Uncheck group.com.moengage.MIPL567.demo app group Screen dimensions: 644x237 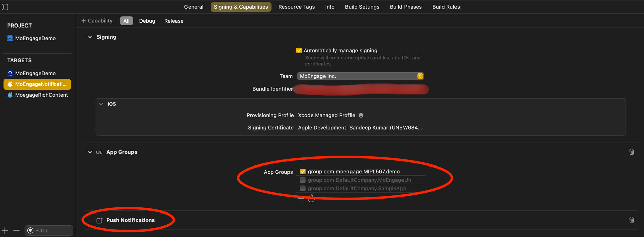click(x=303, y=172)
